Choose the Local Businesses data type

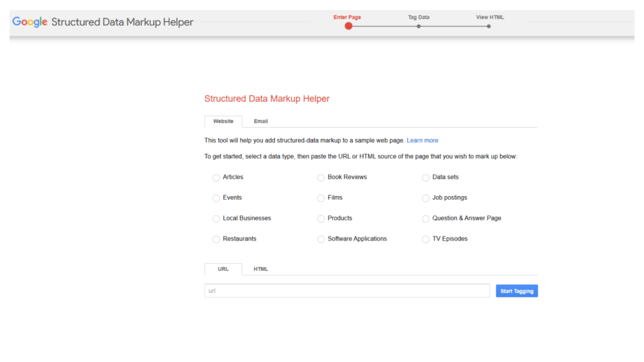216,219
